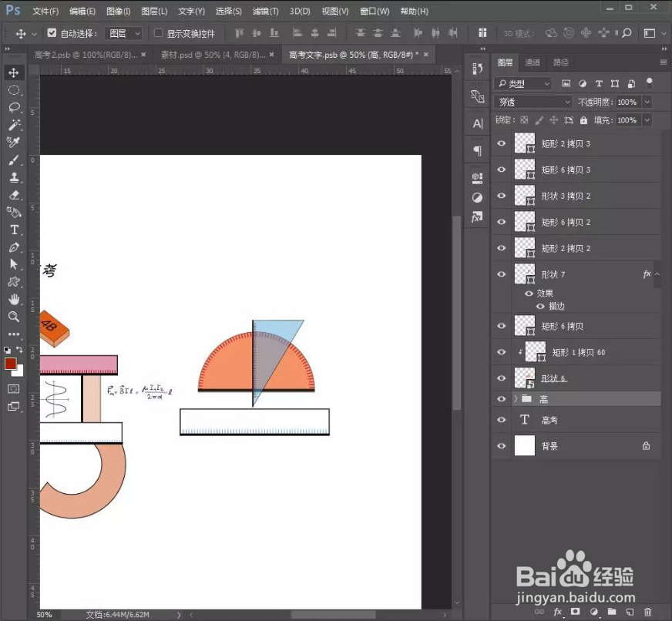The image size is (672, 621).
Task: Select the Custom Shape tool
Action: click(x=14, y=281)
